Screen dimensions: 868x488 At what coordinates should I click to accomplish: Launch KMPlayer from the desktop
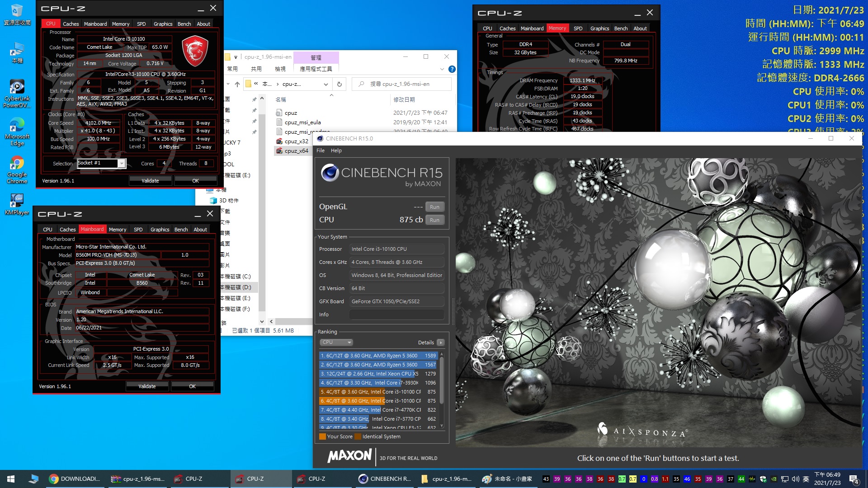tap(17, 204)
